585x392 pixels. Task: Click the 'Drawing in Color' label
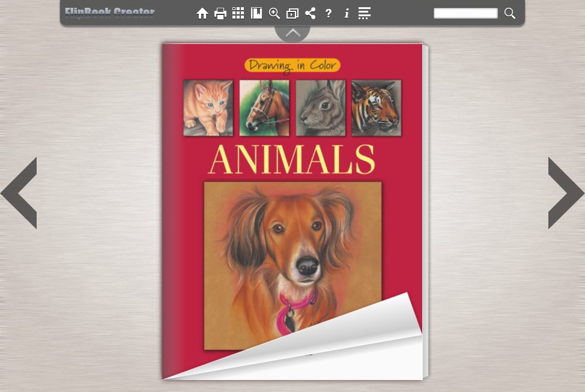click(x=292, y=65)
